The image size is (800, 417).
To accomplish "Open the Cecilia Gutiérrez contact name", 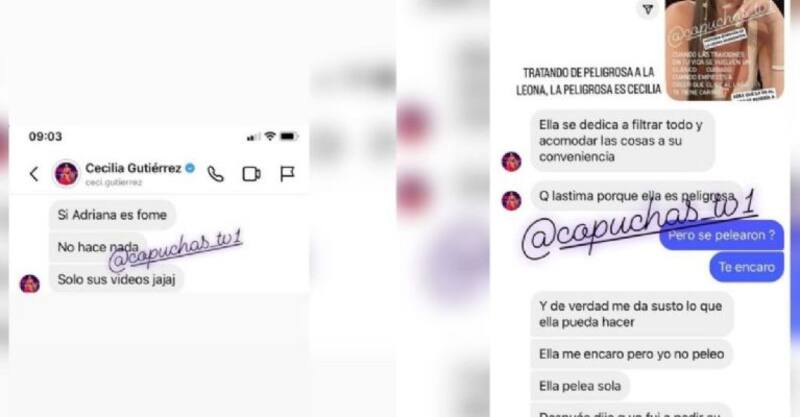I will (133, 168).
